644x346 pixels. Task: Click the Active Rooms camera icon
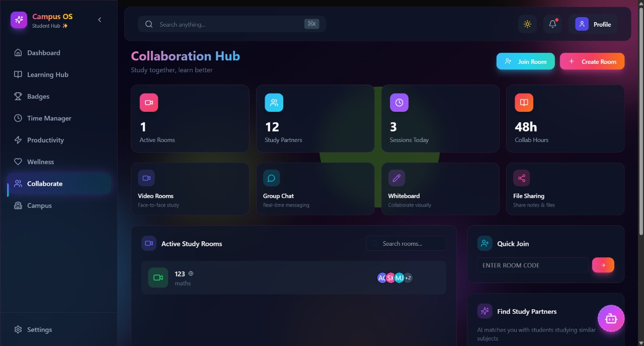[149, 103]
